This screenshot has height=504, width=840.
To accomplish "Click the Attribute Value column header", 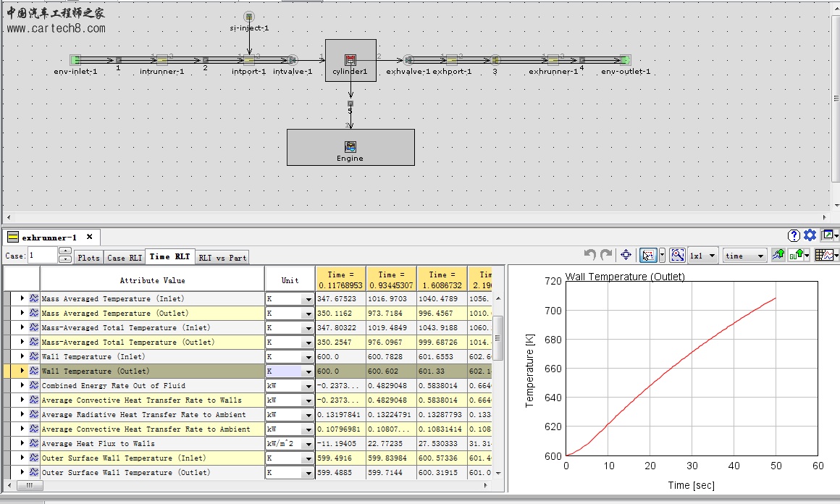I will (152, 280).
